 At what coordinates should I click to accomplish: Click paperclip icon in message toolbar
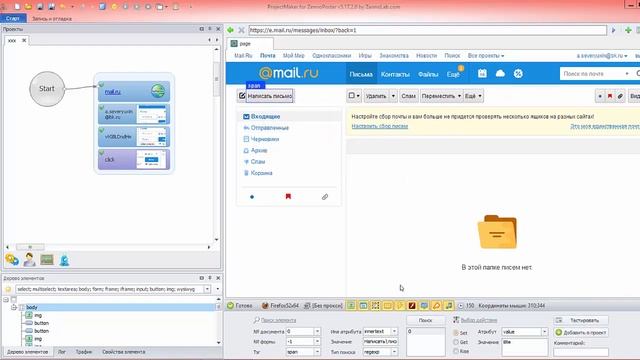tap(620, 96)
